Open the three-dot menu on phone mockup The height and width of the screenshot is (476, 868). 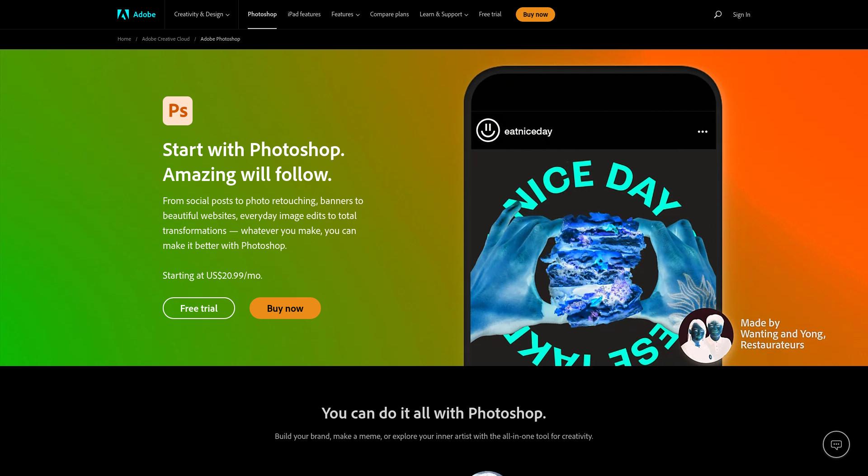(703, 132)
